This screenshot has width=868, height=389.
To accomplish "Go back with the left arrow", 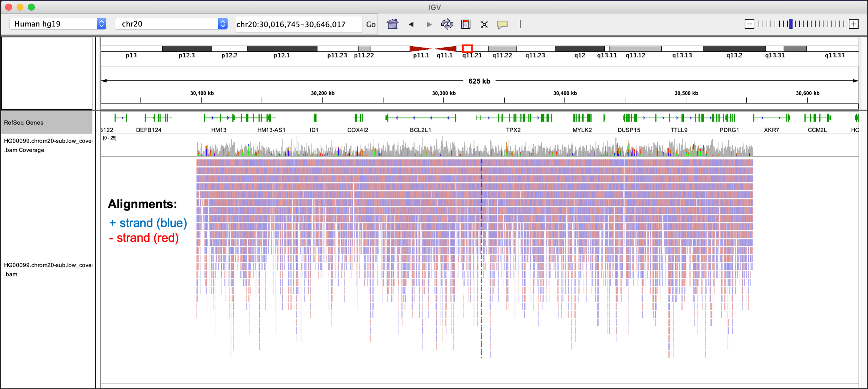I will 411,24.
